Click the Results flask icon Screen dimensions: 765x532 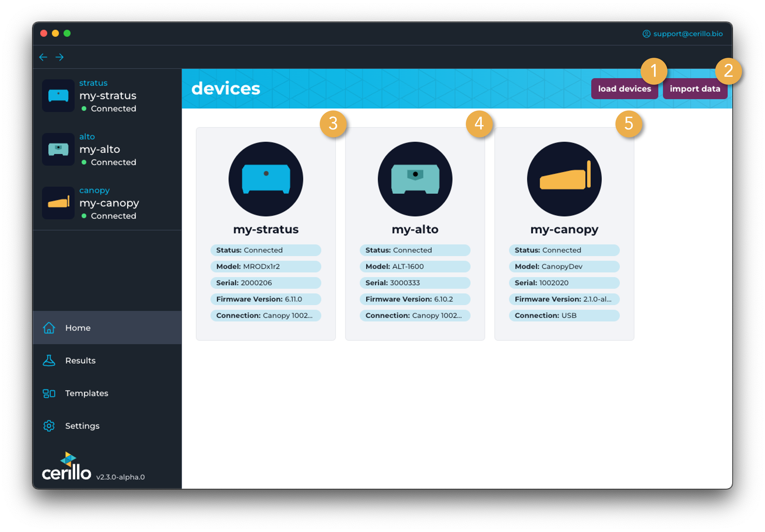click(x=49, y=360)
